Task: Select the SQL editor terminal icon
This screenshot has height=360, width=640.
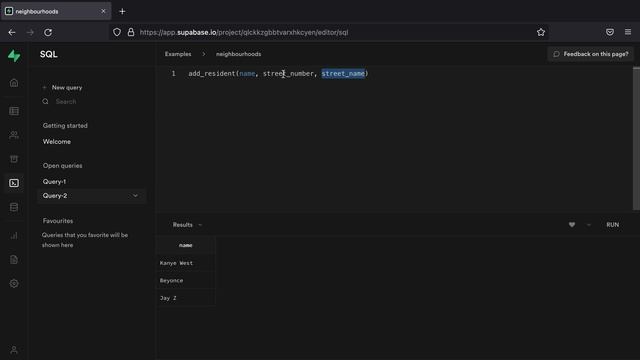Action: [x=14, y=183]
